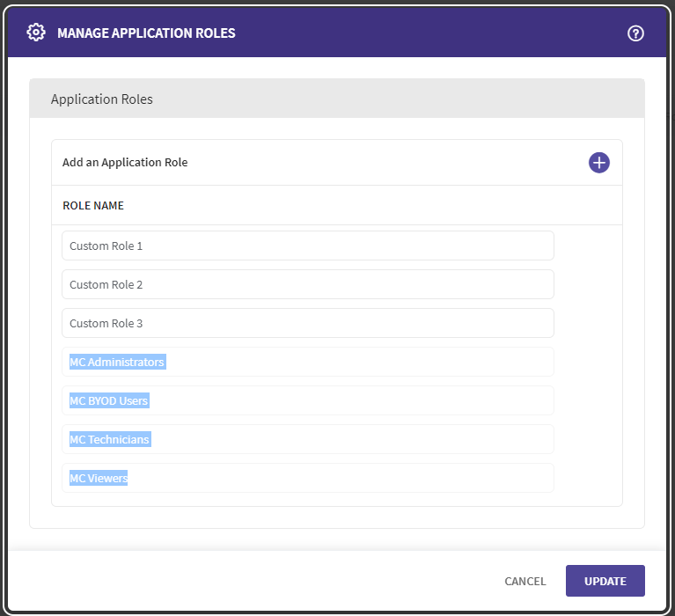675x616 pixels.
Task: Click the plus icon to add role
Action: tap(598, 162)
